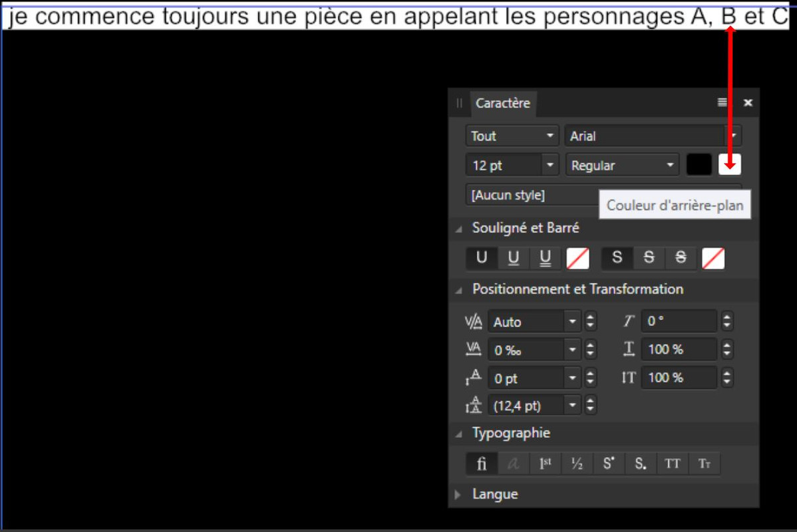Click the panel drag grip beside Caractère
The width and height of the screenshot is (797, 532).
click(459, 103)
